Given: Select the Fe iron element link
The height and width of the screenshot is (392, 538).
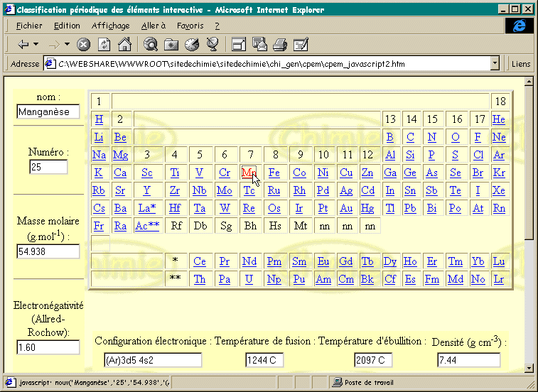Looking at the screenshot, I should click(274, 173).
